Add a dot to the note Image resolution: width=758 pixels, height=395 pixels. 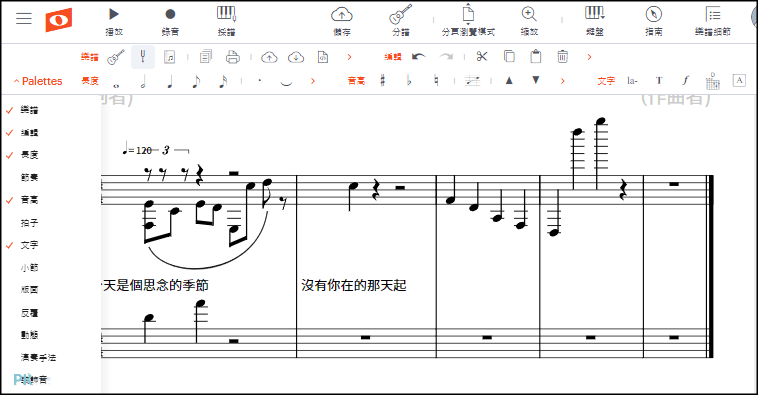click(x=260, y=81)
